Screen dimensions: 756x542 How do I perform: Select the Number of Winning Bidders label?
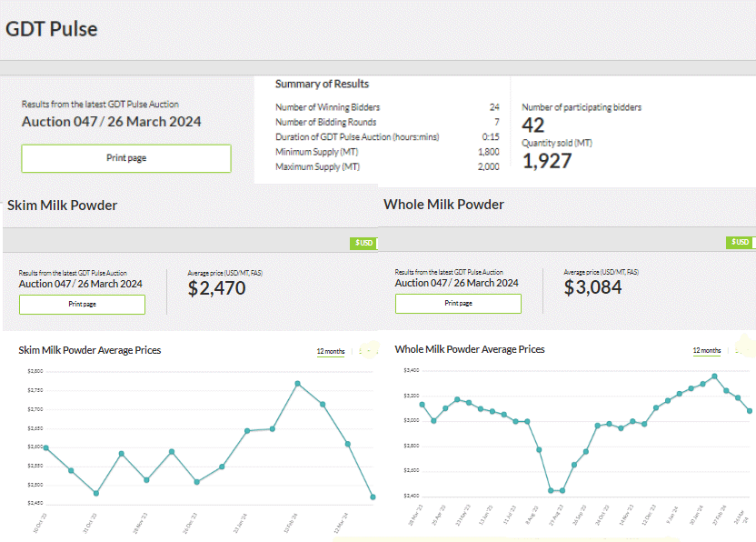[x=328, y=107]
